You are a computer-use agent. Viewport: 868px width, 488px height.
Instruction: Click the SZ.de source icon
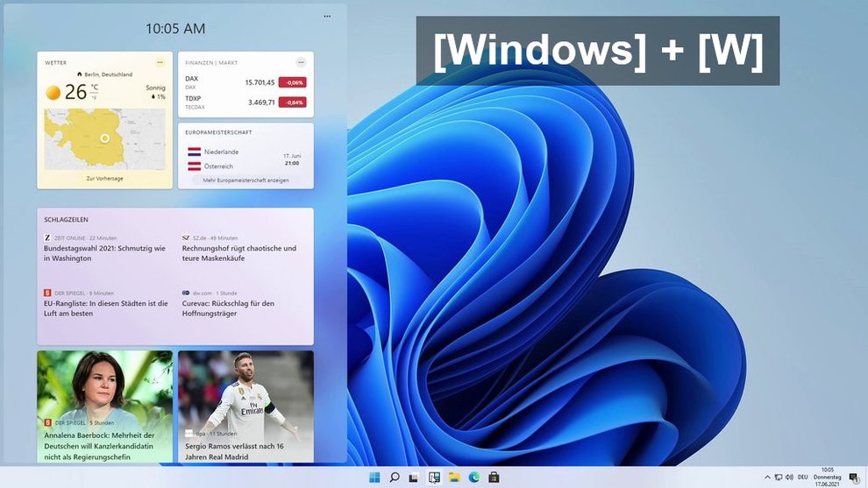click(186, 238)
